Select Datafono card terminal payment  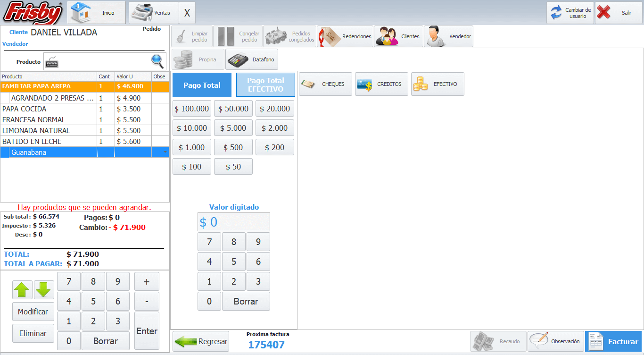pos(252,59)
